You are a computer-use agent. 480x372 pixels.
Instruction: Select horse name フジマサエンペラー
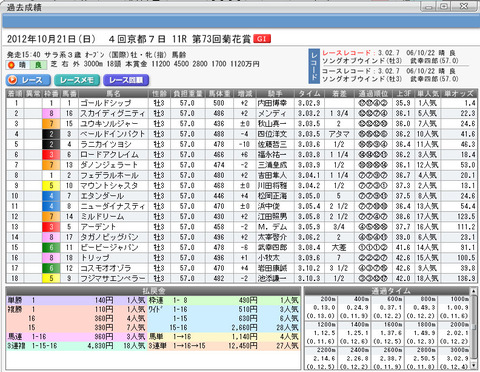[x=113, y=278]
